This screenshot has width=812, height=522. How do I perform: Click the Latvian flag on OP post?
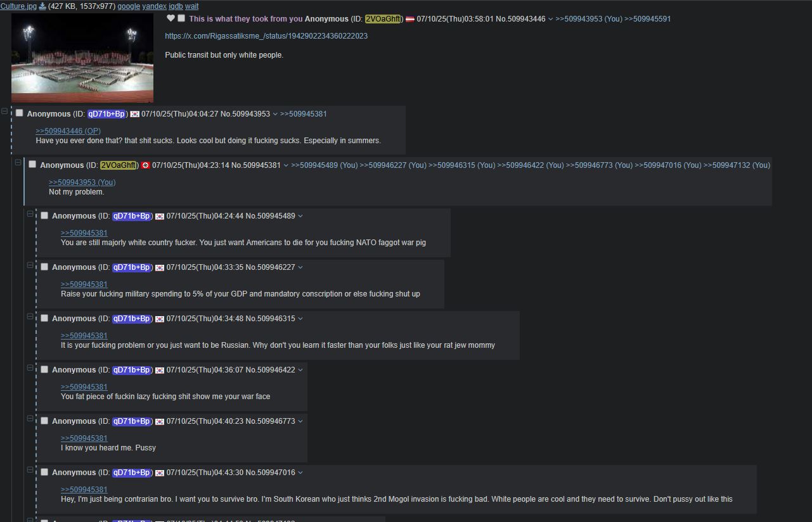click(410, 19)
